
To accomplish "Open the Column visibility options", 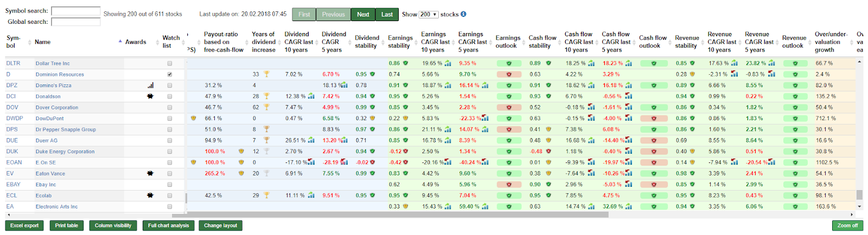I will point(113,226).
